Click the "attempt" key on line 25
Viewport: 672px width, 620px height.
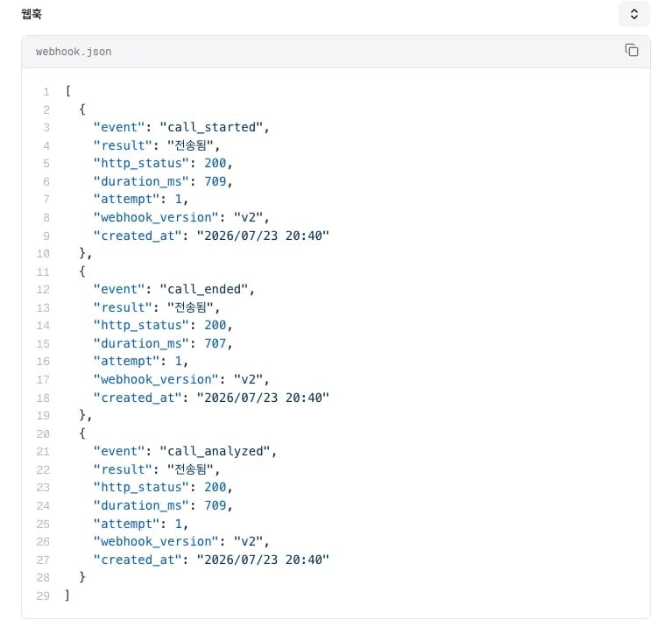(x=126, y=523)
